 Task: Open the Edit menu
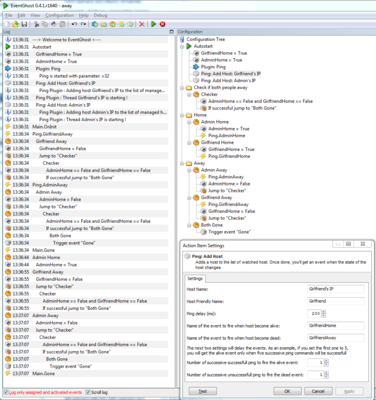21,15
